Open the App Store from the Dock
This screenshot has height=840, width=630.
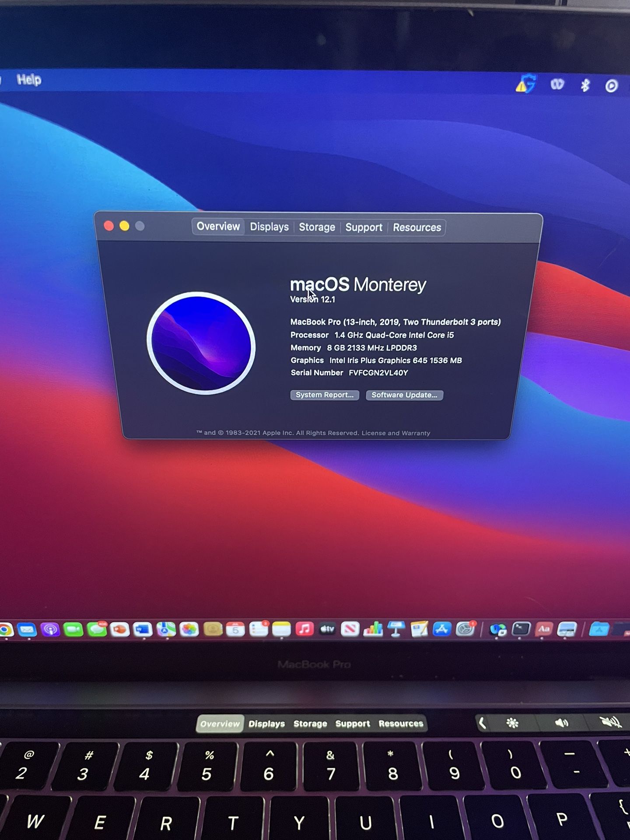click(x=442, y=630)
